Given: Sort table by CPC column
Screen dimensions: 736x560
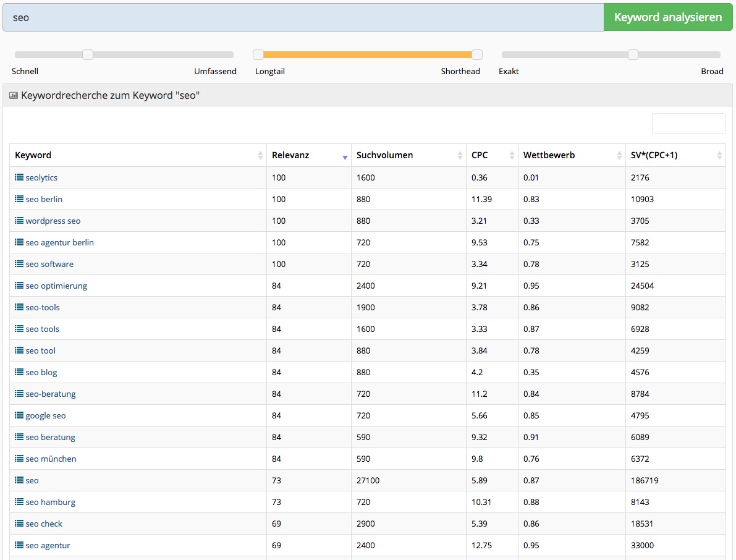Looking at the screenshot, I should click(492, 155).
